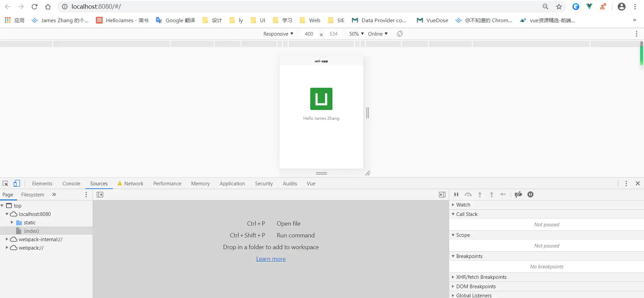
Task: Open the zoom magnifier icon in address bar
Action: [x=545, y=7]
